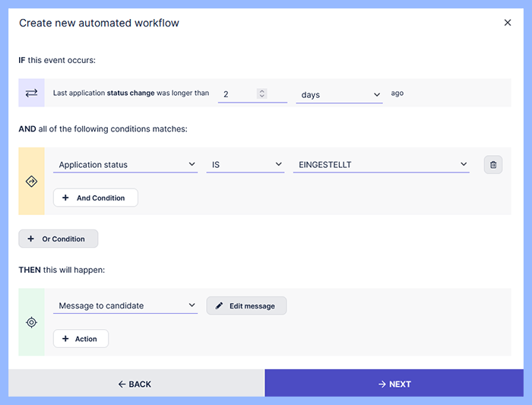Close the workflow dialog with X
Viewport: 532px width, 405px height.
(508, 23)
